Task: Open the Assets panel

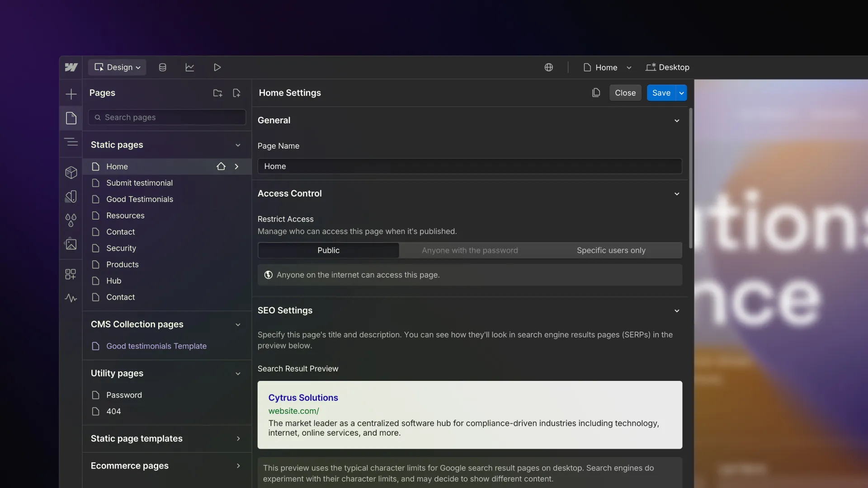Action: click(x=71, y=244)
